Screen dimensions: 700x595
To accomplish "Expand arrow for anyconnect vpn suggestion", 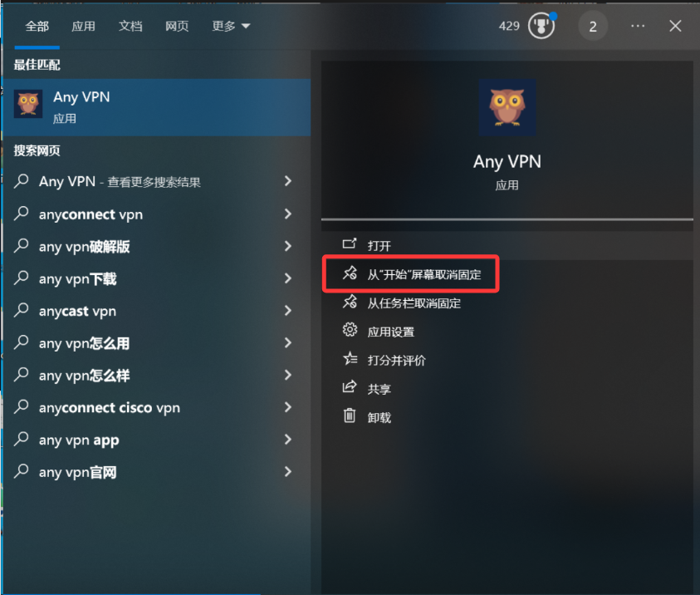I will [x=288, y=214].
